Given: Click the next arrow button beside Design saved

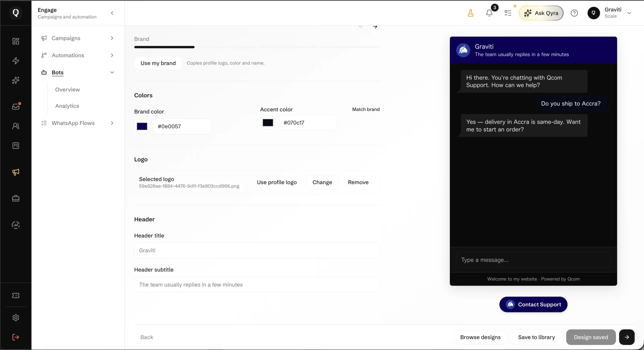Looking at the screenshot, I should coord(627,337).
